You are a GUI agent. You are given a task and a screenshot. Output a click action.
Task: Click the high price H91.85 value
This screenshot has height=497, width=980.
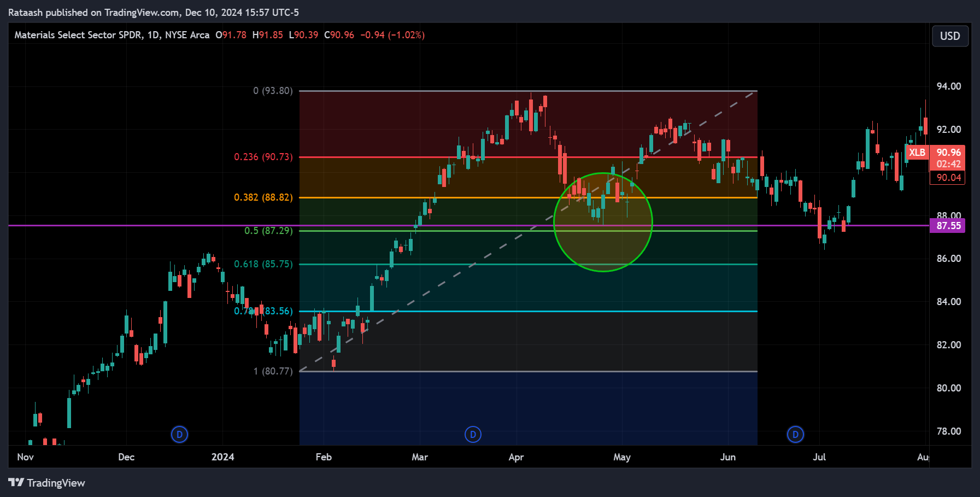[x=267, y=35]
